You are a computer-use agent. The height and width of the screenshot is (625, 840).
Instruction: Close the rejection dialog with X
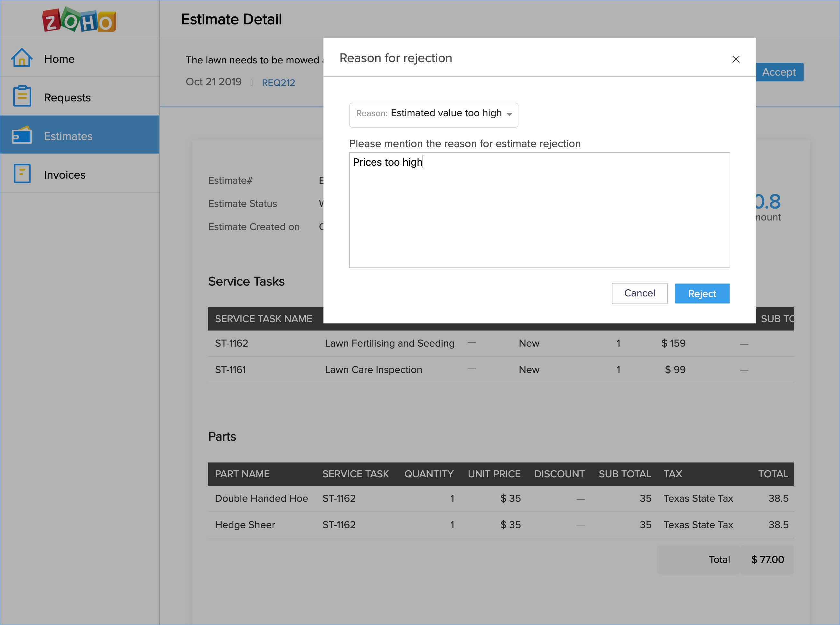pyautogui.click(x=736, y=59)
